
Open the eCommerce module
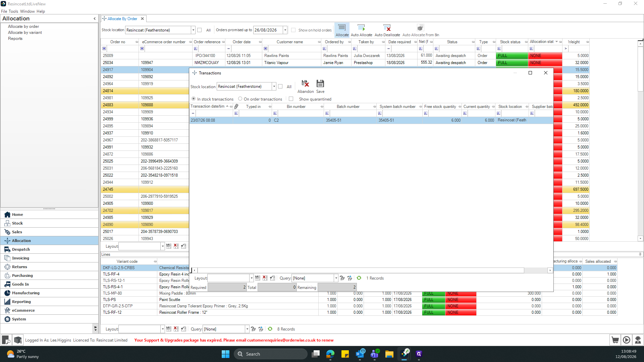tap(49, 310)
